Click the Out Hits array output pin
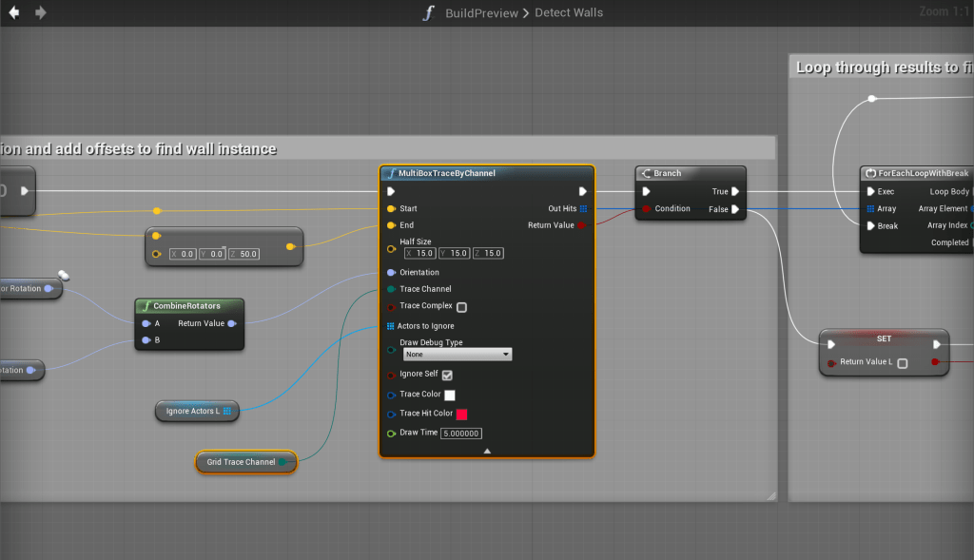Image resolution: width=974 pixels, height=560 pixels. 583,208
